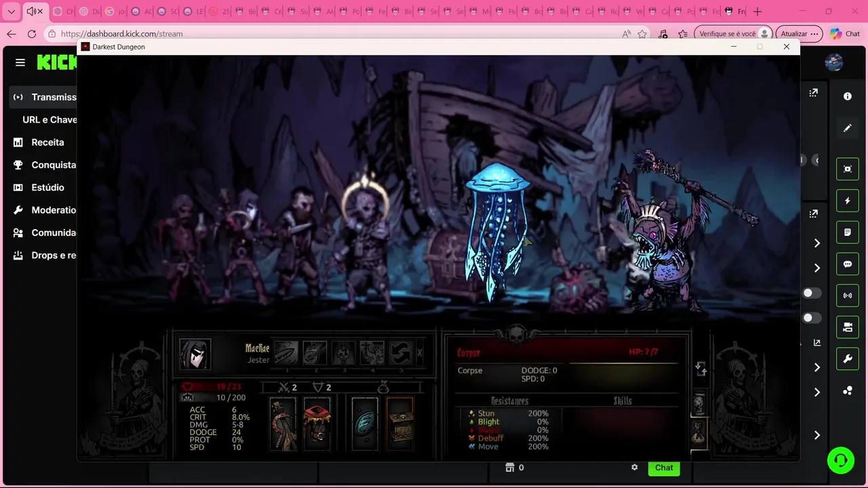Click the blue rune trinket slot

(365, 424)
